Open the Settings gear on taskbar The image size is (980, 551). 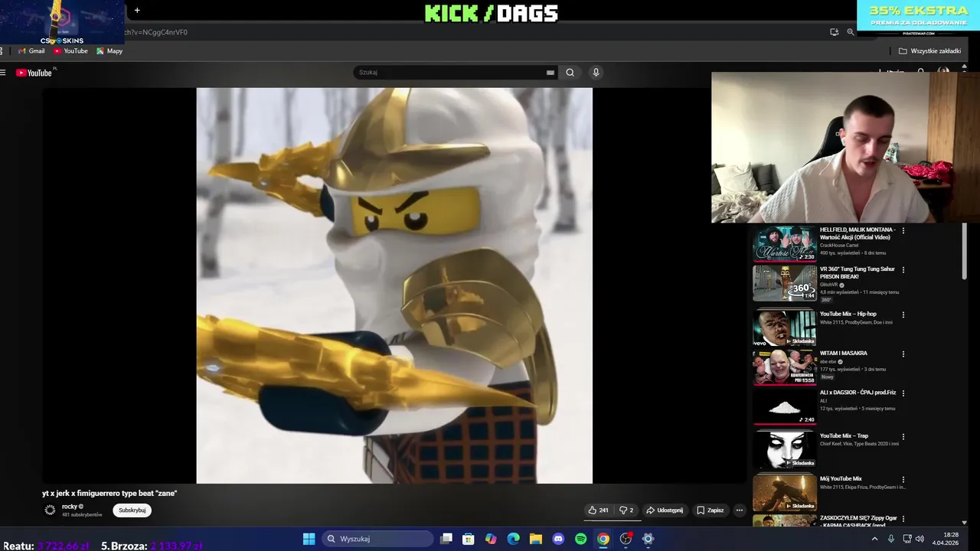[648, 539]
